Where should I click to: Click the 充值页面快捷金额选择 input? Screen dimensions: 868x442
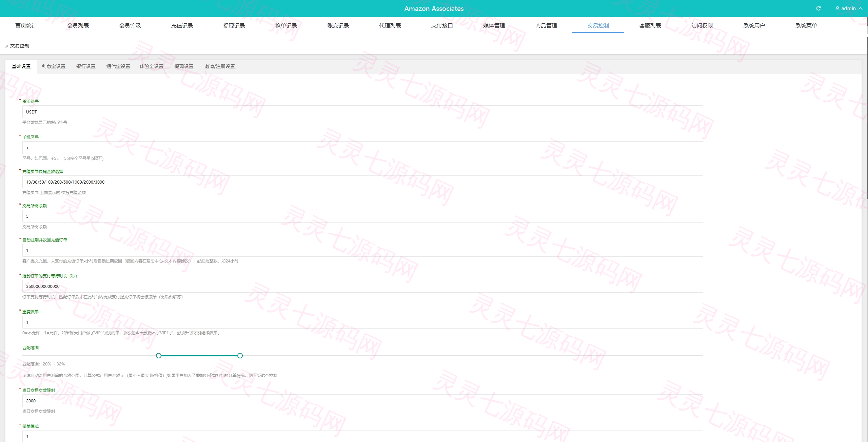(363, 182)
